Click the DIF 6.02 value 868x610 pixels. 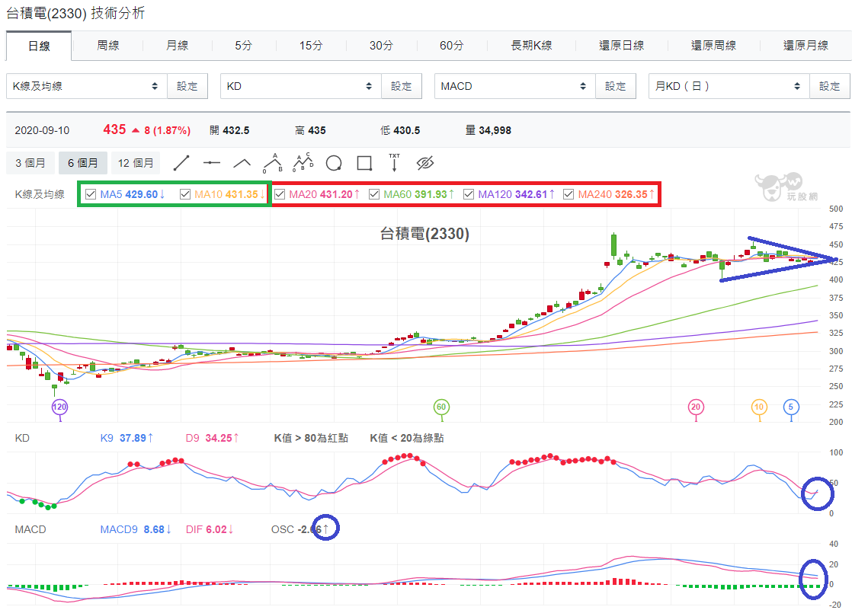click(x=210, y=529)
